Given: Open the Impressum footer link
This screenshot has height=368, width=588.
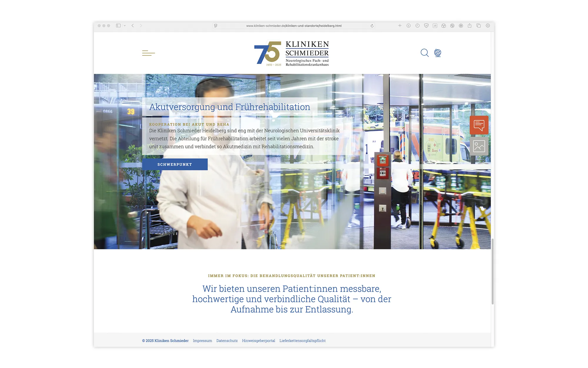Looking at the screenshot, I should 202,341.
